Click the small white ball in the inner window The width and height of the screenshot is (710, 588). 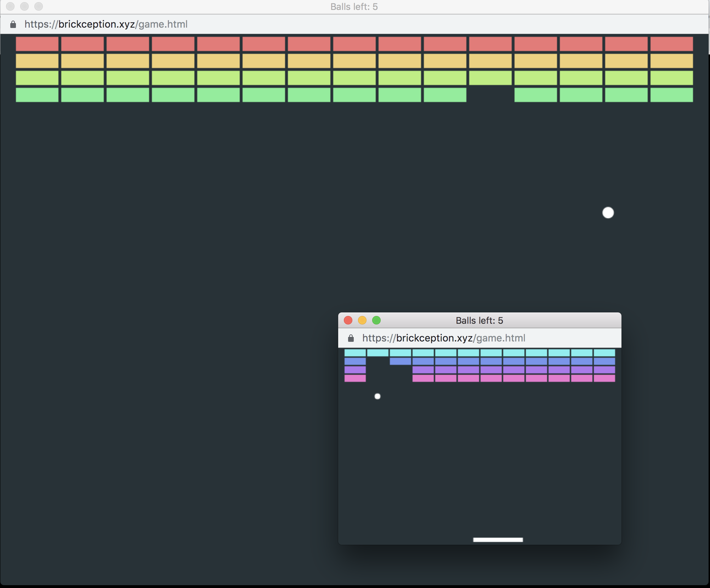click(x=377, y=396)
